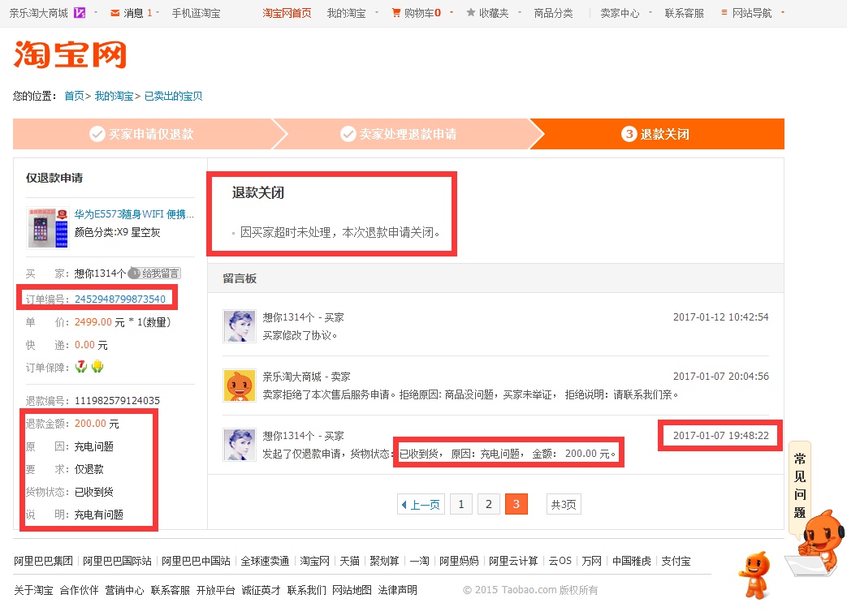This screenshot has height=616, width=847.
Task: Expand the 网站导航 dropdown arrow
Action: pyautogui.click(x=782, y=12)
